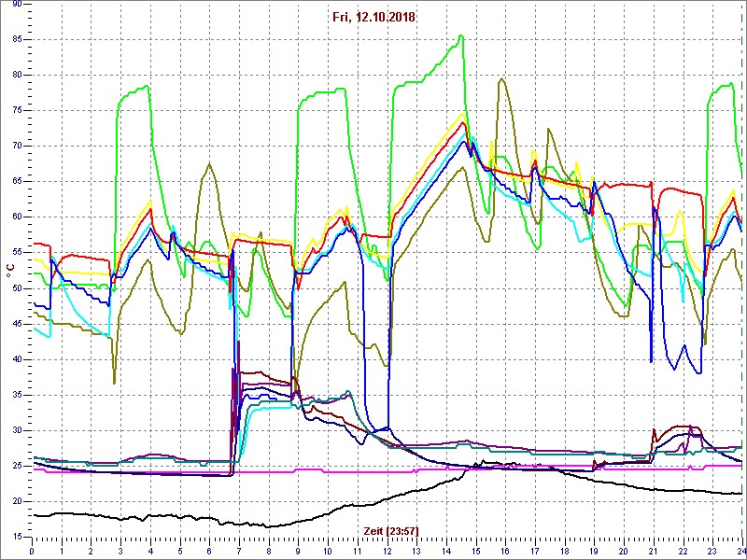The width and height of the screenshot is (747, 560).
Task: Click hour '6' on the time axis
Action: point(209,552)
